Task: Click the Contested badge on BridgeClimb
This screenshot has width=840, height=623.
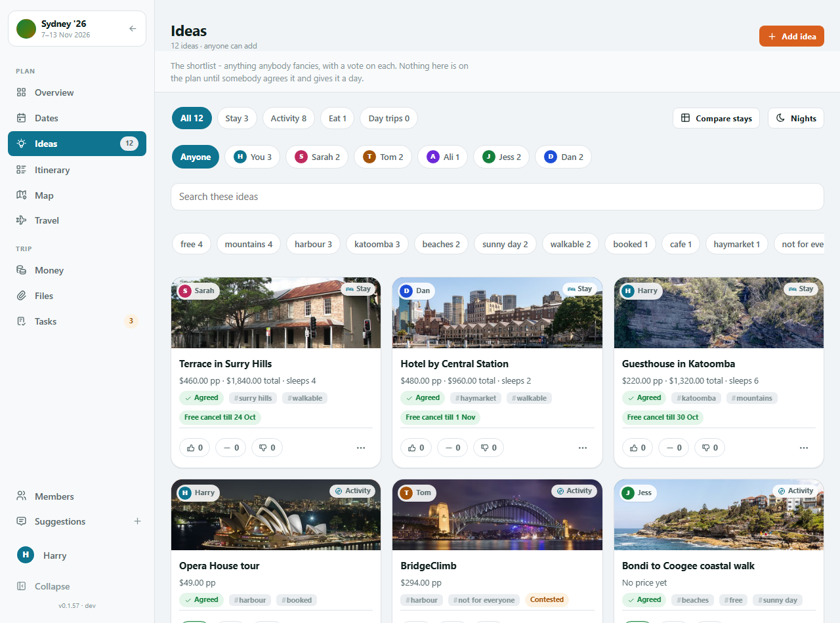Action: 547,599
